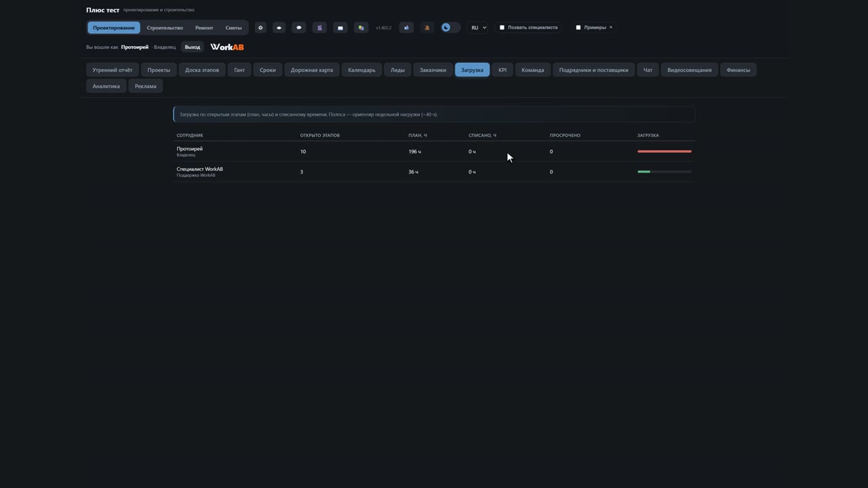Select the 'Проектирование' section button
This screenshot has width=868, height=488.
click(114, 28)
